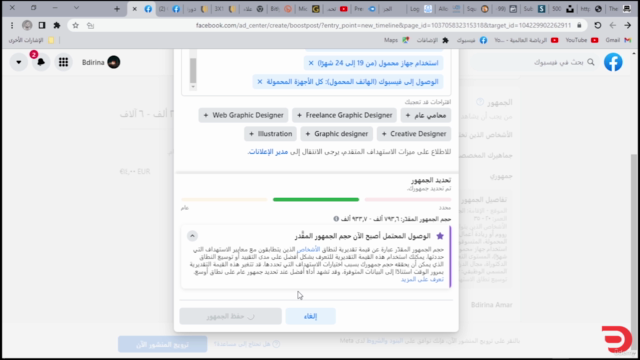Add 'Creative Designer' suggestion
Image resolution: width=640 pixels, height=360 pixels.
pyautogui.click(x=414, y=134)
